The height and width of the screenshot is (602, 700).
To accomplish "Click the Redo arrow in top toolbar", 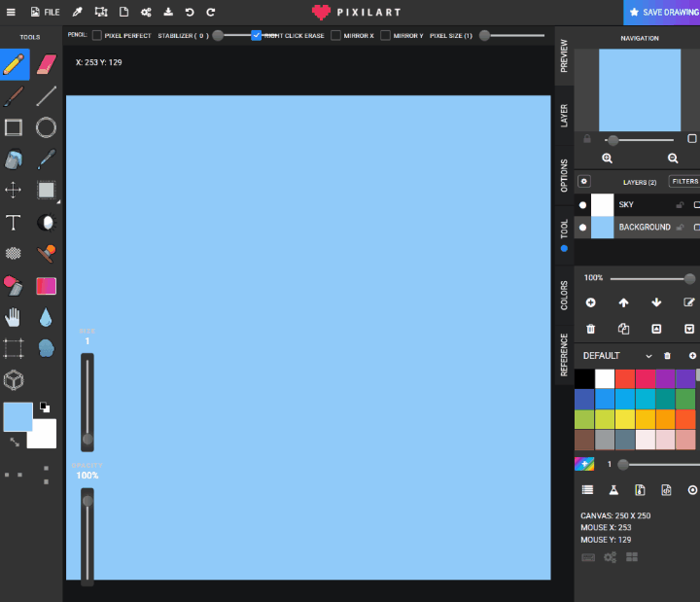I will tap(211, 12).
